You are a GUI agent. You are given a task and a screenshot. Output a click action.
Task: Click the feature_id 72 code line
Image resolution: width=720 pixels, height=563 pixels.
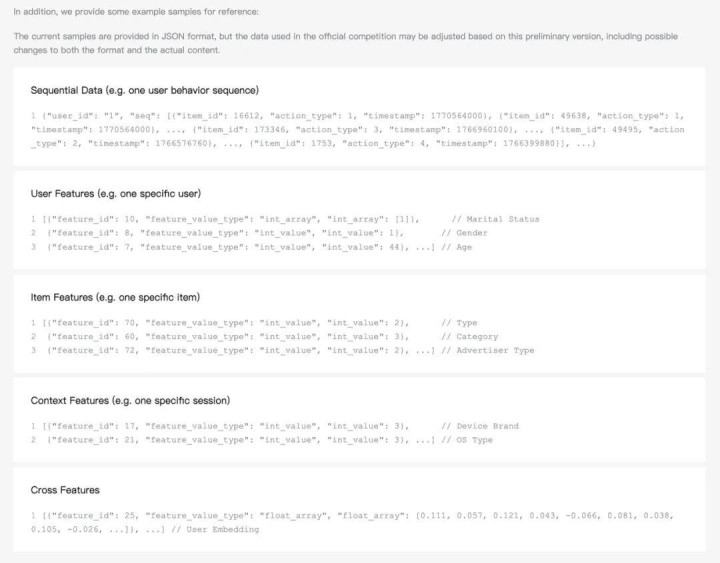(230, 351)
